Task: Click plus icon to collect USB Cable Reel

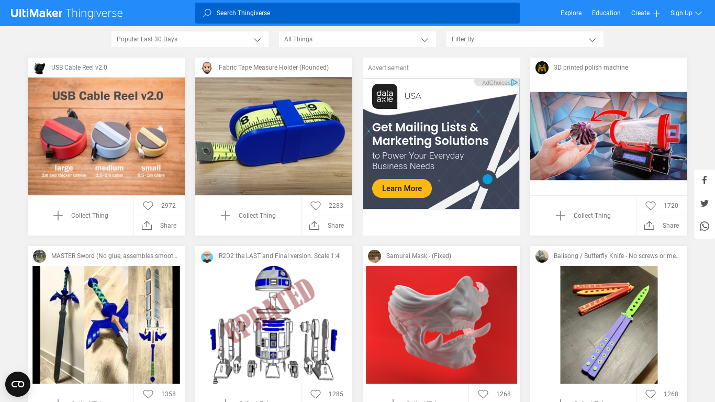Action: (x=58, y=216)
